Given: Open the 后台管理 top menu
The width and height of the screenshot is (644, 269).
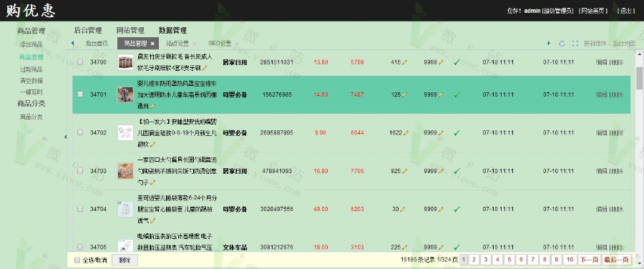Looking at the screenshot, I should (88, 30).
